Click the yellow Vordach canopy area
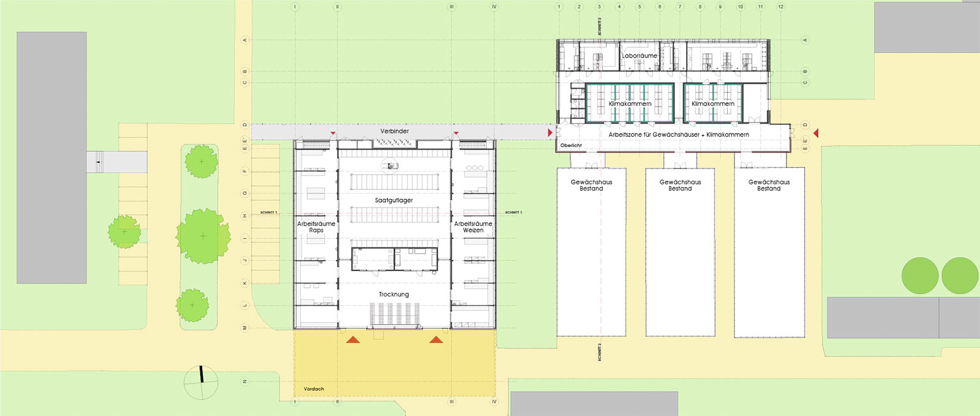Viewport: 980px width, 416px height. pyautogui.click(x=394, y=361)
